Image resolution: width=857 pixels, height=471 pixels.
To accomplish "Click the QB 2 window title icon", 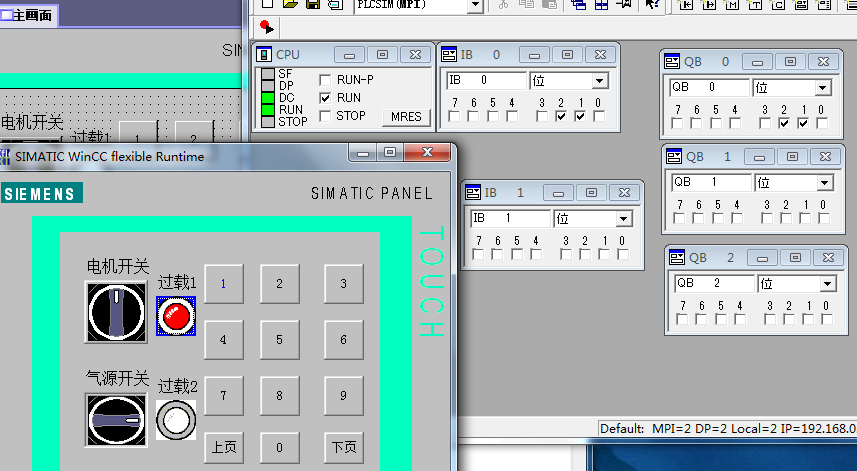I will [x=677, y=257].
